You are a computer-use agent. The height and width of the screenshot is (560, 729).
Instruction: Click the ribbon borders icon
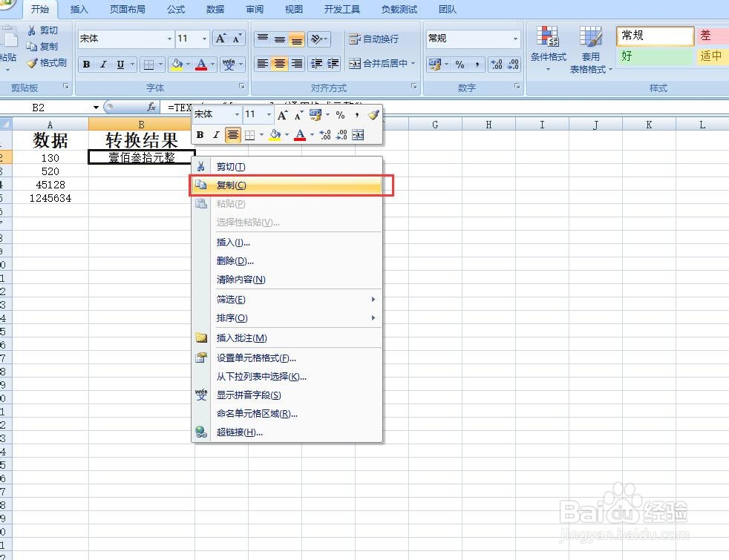(x=148, y=65)
